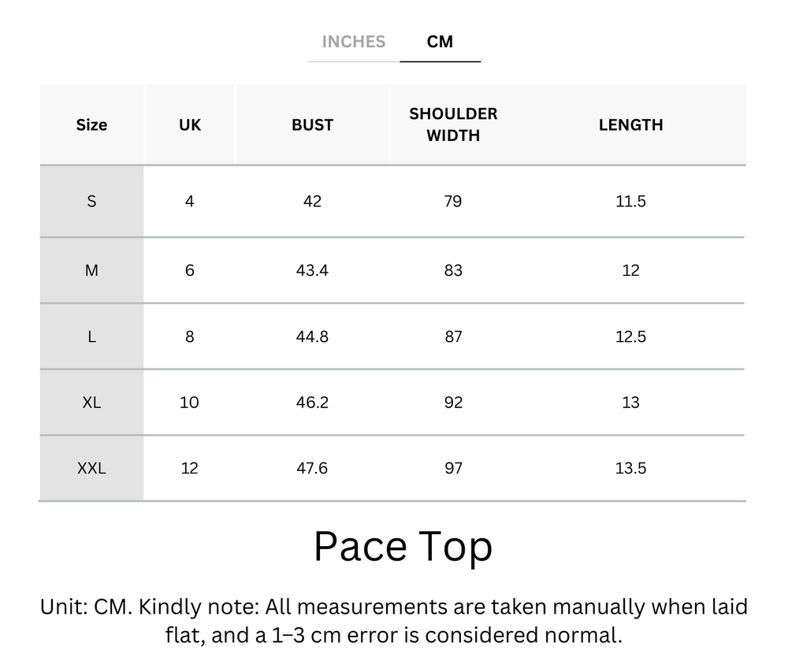Screen dimensions: 788x672
Task: Select the L size row label
Action: pos(91,336)
